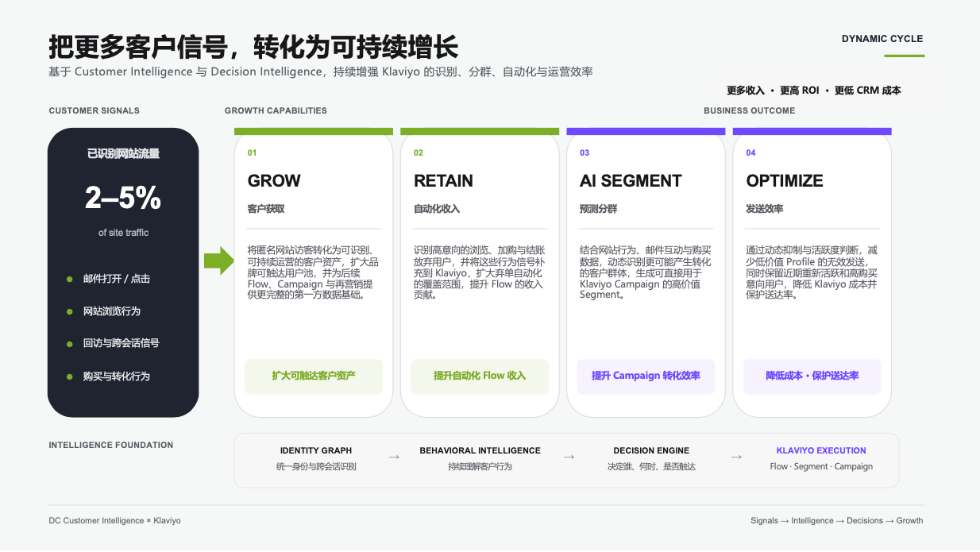Click the 自动化收入 subtitle
Screen dimensions: 980x552
click(437, 209)
